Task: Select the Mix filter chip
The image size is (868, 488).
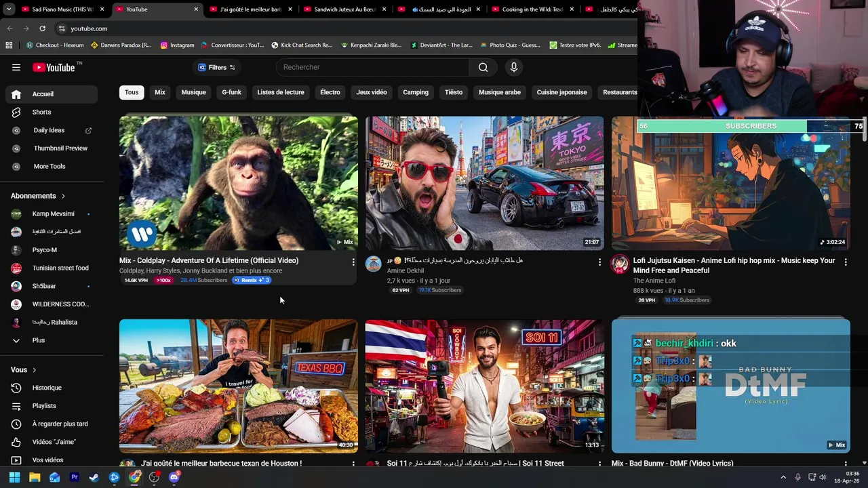Action: [160, 92]
